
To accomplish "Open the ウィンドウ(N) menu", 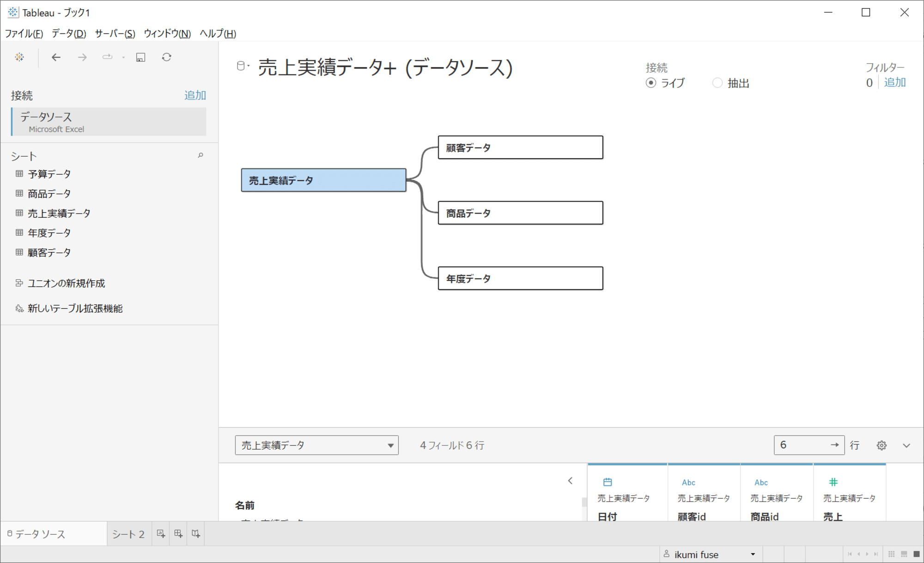I will 167,33.
